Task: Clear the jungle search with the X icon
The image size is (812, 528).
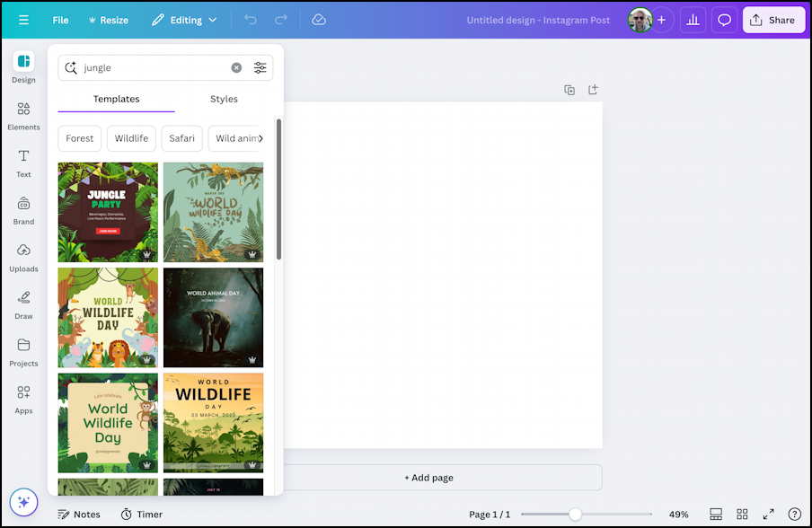Action: (x=236, y=67)
